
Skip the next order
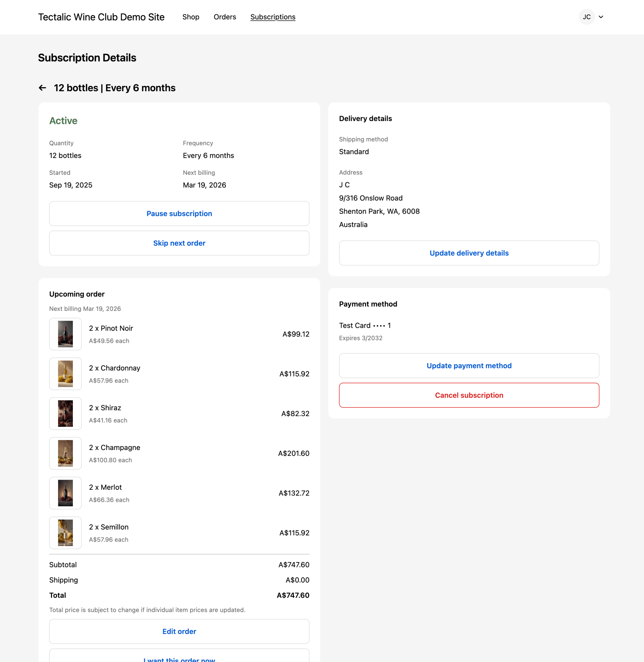click(179, 243)
